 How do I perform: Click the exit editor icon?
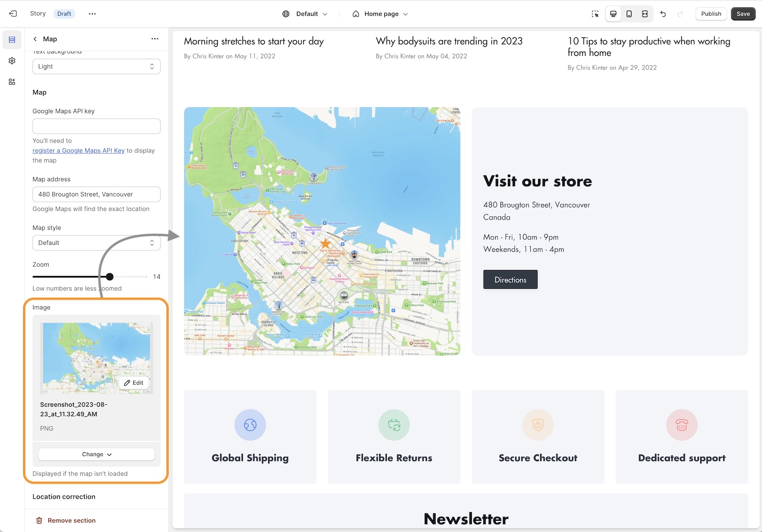(x=13, y=14)
